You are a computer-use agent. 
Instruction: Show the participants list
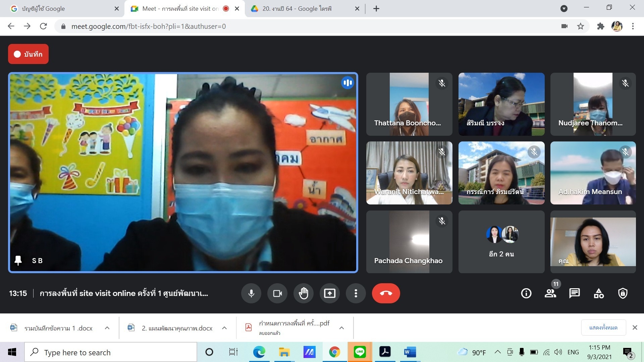[550, 293]
